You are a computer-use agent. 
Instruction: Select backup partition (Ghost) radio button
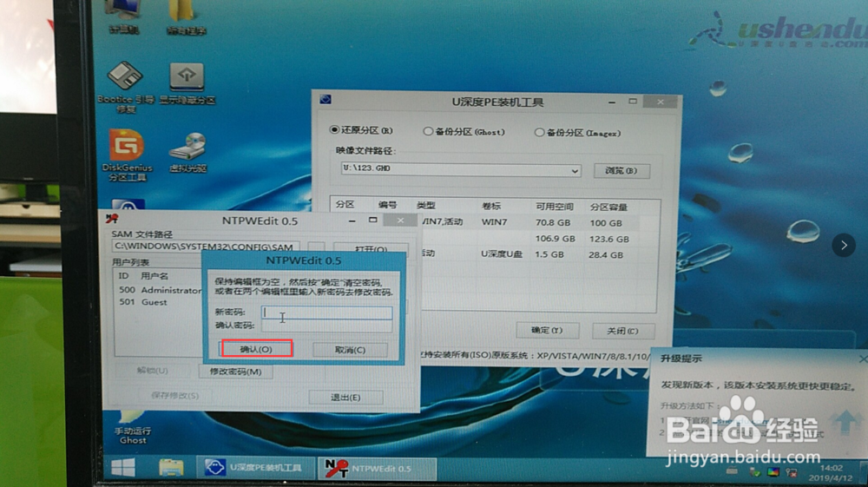427,131
